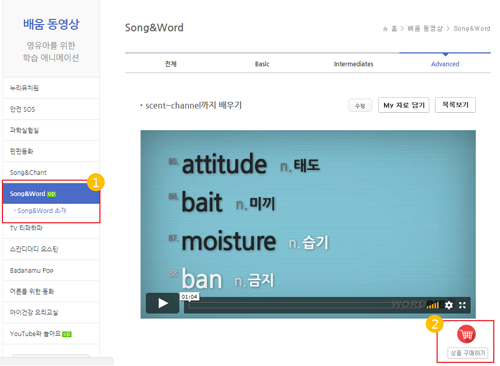Play the Song&Word video
The width and height of the screenshot is (500, 366).
(x=162, y=303)
